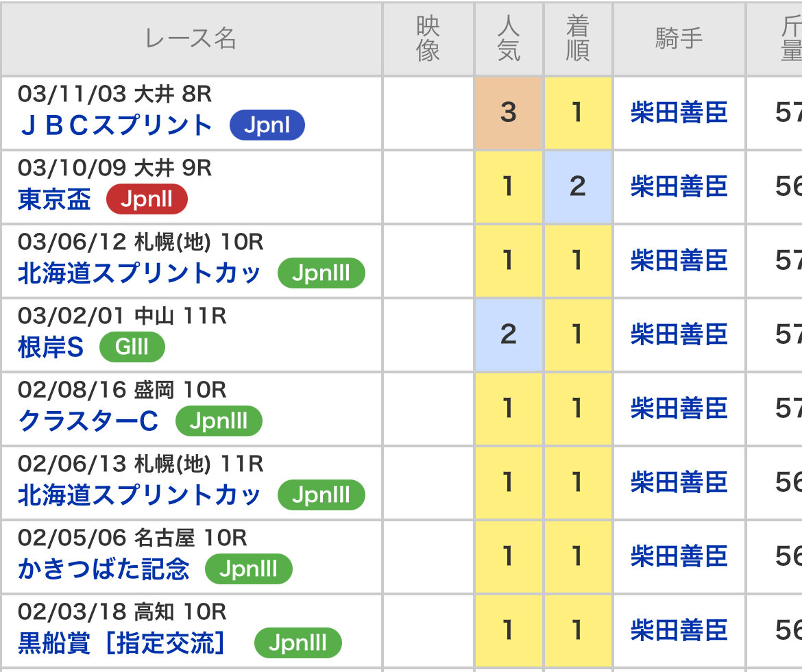The image size is (802, 672).
Task: Open the かきつばた記念 race link
Action: 104,569
